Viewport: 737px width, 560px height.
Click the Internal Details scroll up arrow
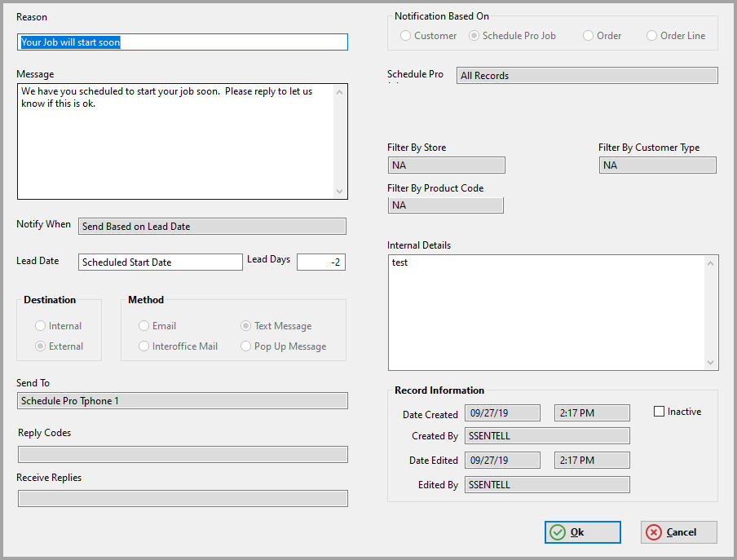(710, 263)
